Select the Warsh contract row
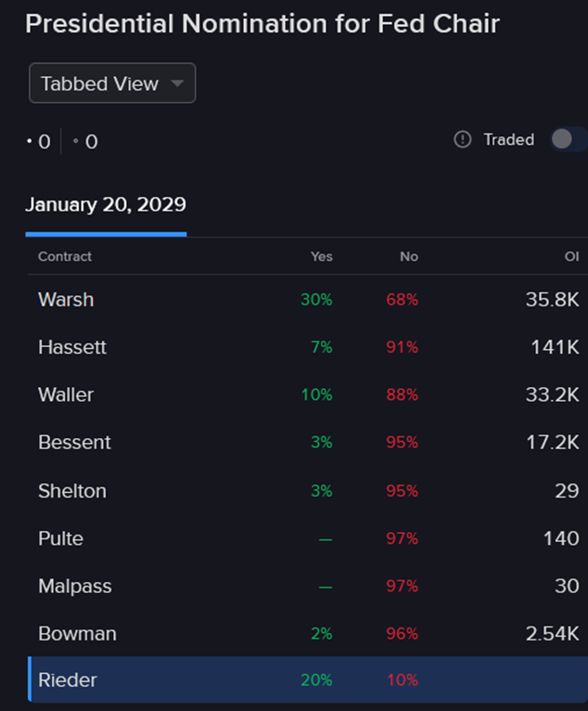The width and height of the screenshot is (588, 711). pos(308,300)
